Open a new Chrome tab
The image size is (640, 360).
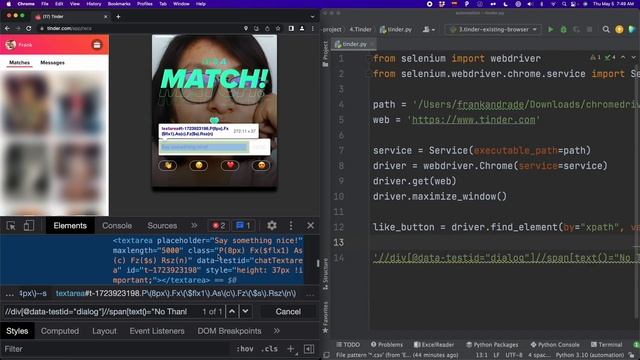click(118, 16)
